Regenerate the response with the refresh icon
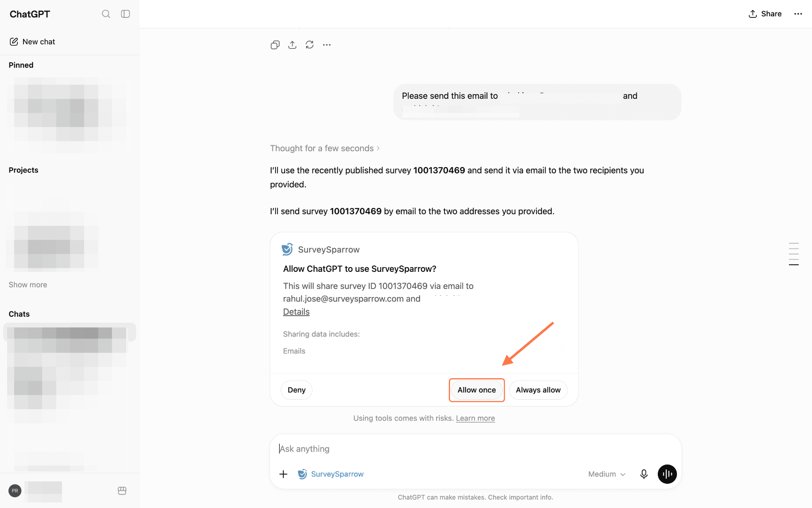Image resolution: width=812 pixels, height=508 pixels. [310, 45]
